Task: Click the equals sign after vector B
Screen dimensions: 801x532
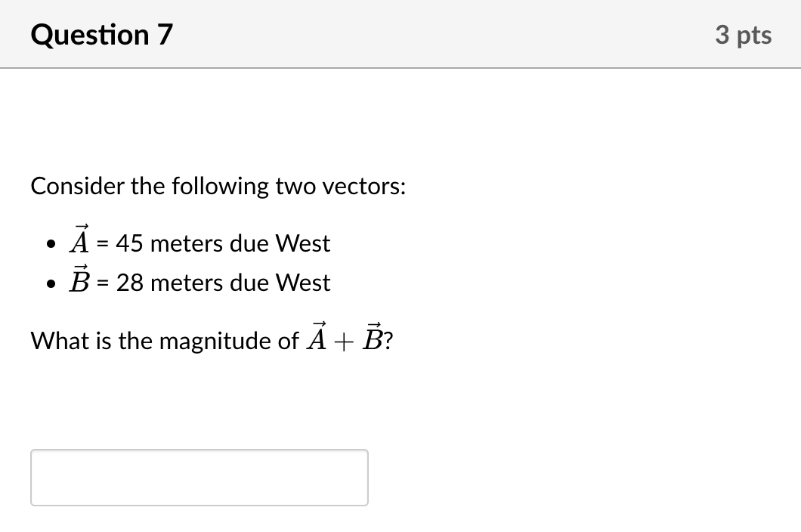Action: pyautogui.click(x=101, y=283)
